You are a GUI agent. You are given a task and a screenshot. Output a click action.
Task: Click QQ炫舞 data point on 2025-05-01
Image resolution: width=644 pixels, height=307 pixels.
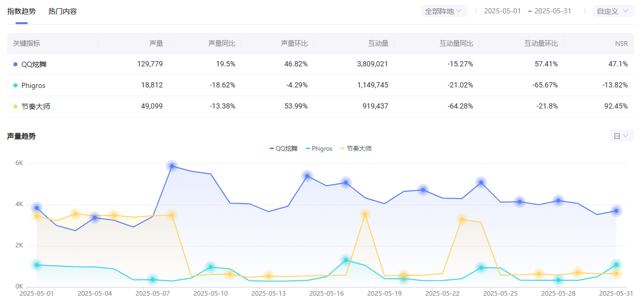point(37,208)
